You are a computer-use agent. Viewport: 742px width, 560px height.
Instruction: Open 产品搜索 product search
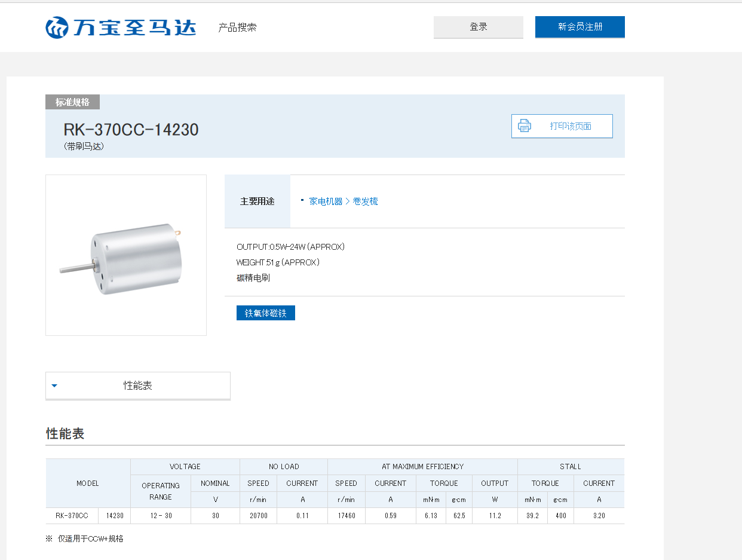[x=237, y=27]
